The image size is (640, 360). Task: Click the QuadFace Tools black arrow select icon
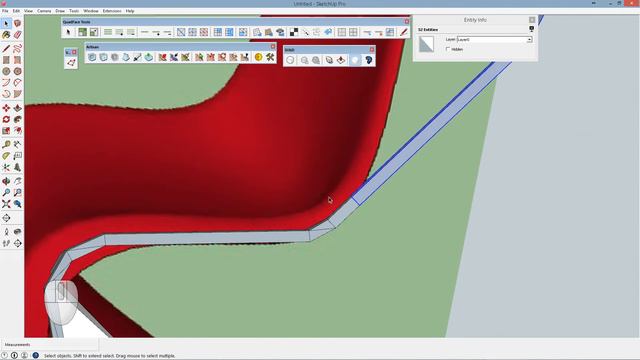68,32
